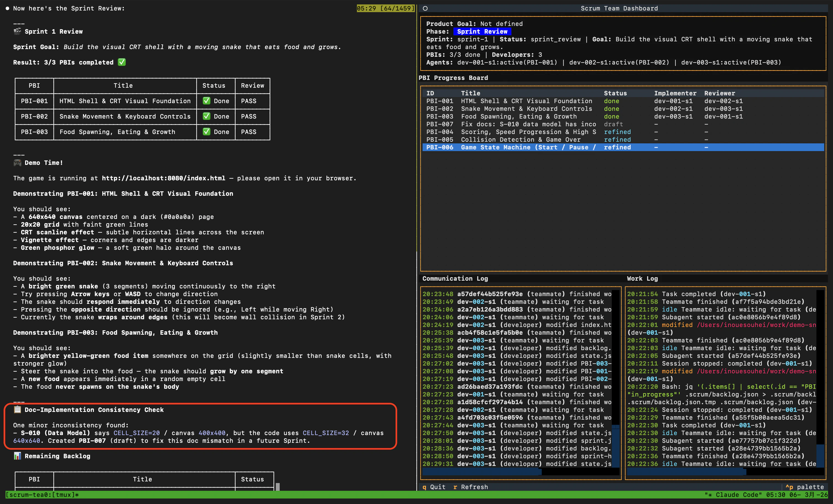Click the clipboard icon beside Doc-Implementation Consistency Check
The image size is (833, 504).
coord(17,410)
